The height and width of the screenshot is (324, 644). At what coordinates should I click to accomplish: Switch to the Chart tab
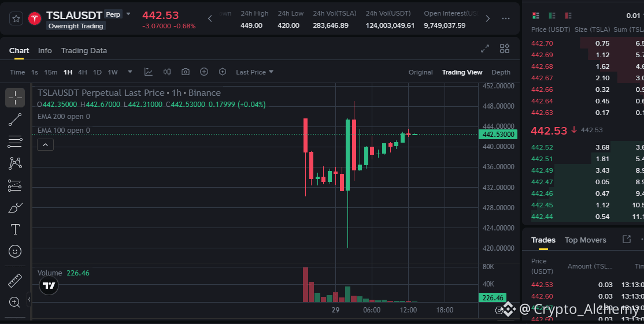(x=19, y=50)
